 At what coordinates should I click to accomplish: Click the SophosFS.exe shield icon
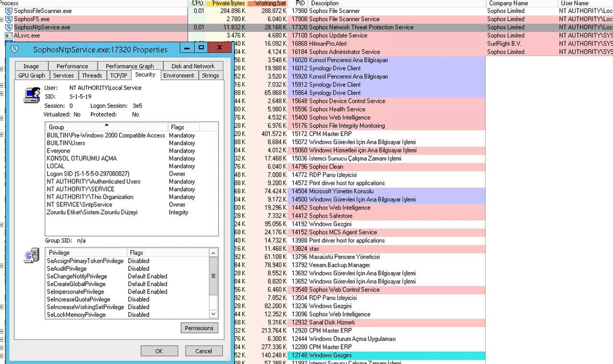click(8, 19)
